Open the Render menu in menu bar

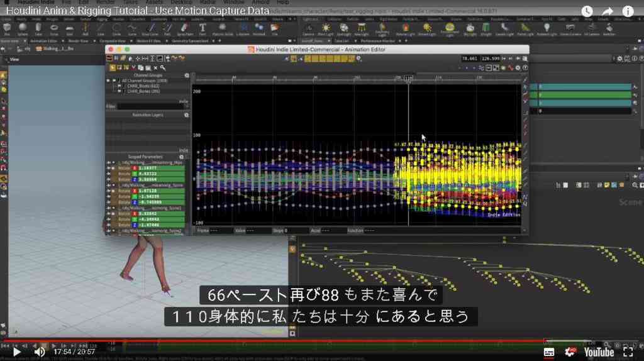tap(106, 3)
